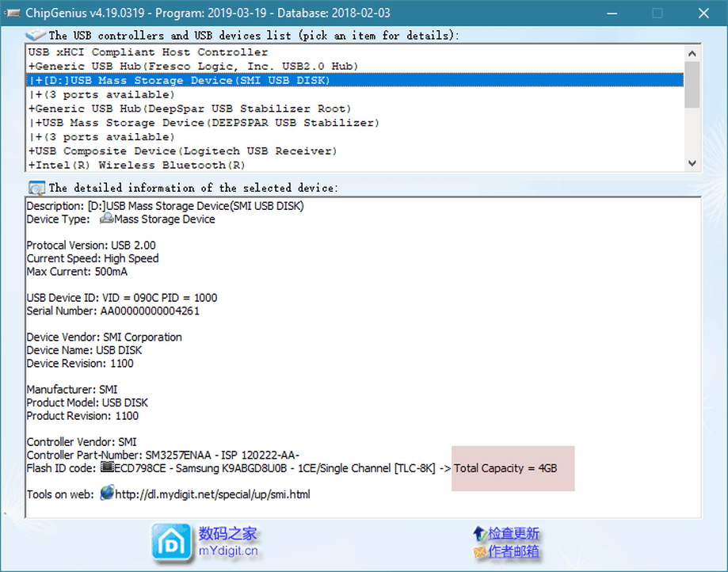Open the 作者邮箱 author email link
This screenshot has height=572, width=728.
click(x=513, y=551)
